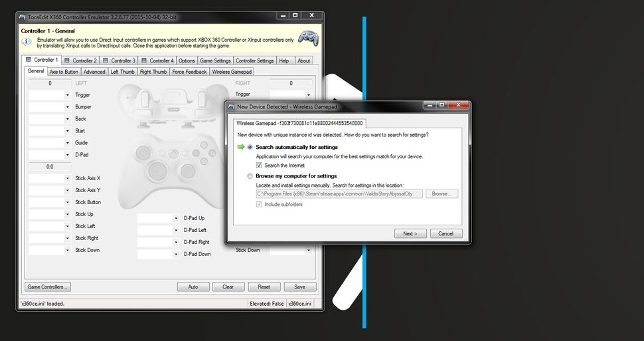
Task: Open the Game Settings tab
Action: [x=215, y=60]
